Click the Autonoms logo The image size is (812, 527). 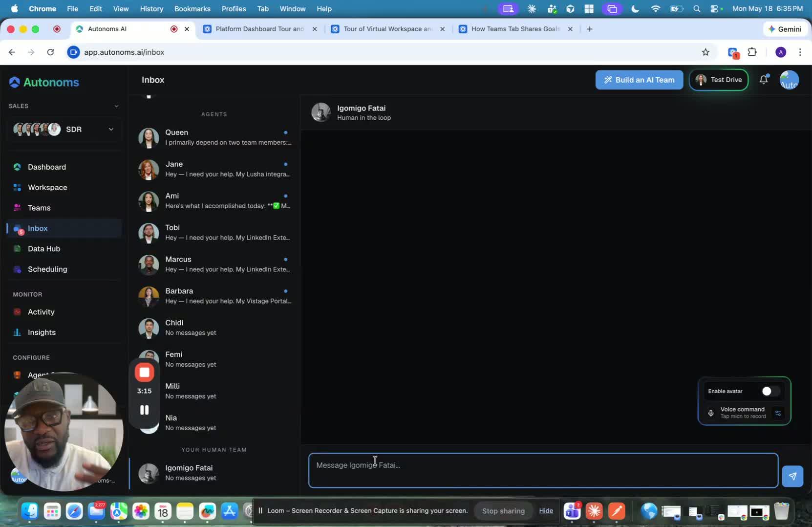click(44, 83)
